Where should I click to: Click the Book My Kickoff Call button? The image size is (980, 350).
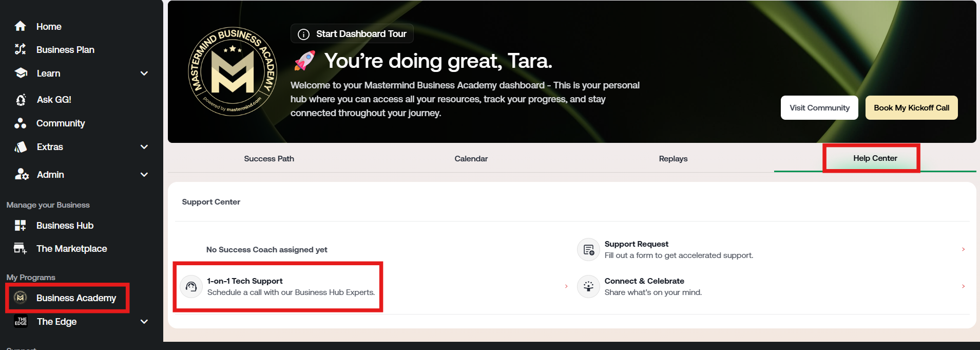coord(912,108)
